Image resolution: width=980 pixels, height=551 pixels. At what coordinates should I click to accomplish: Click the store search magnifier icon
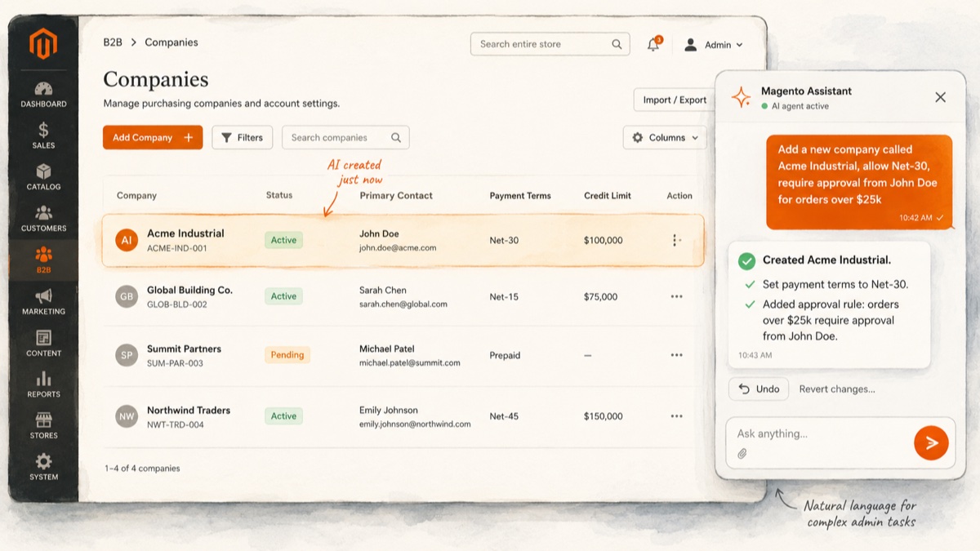(x=617, y=44)
